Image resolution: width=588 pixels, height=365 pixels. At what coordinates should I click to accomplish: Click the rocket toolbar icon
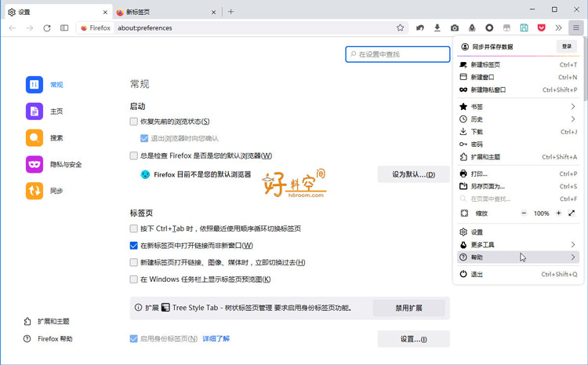pyautogui.click(x=472, y=27)
